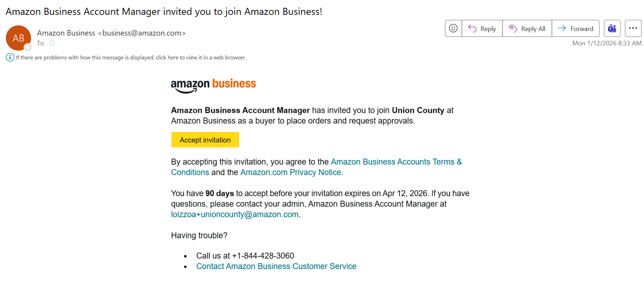The image size is (644, 305).
Task: Click the email subject line
Action: tap(164, 12)
